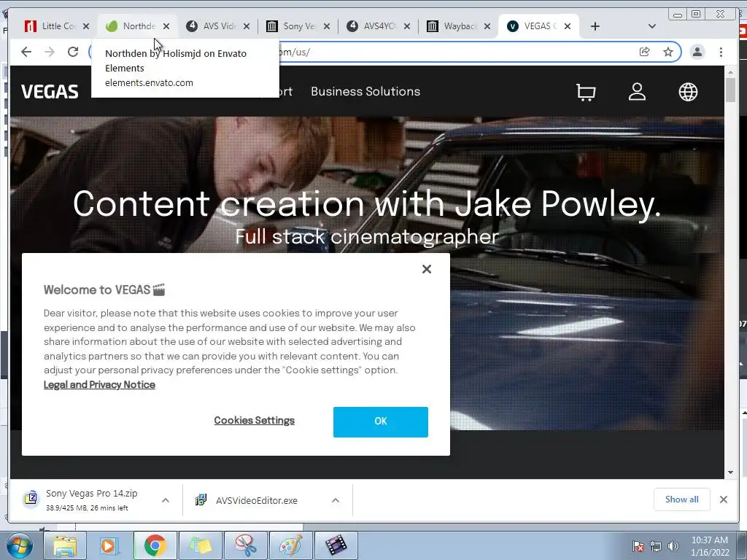Reload the page
The height and width of the screenshot is (560, 747).
pyautogui.click(x=73, y=52)
